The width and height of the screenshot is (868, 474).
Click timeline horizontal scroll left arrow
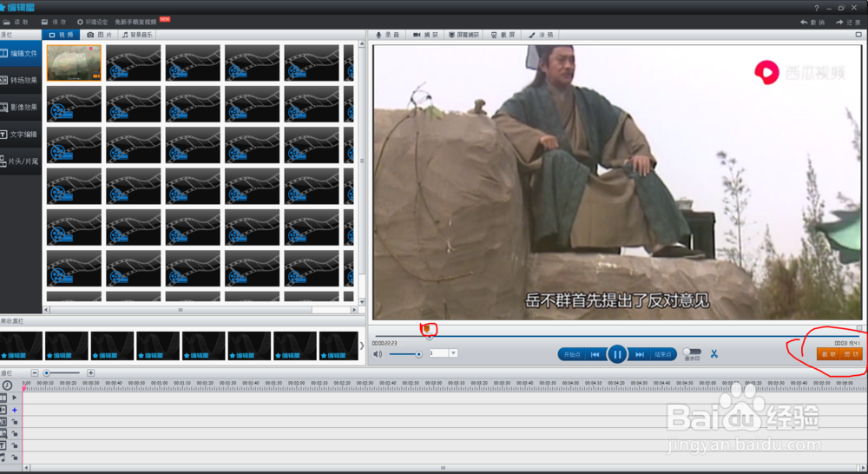point(26,469)
